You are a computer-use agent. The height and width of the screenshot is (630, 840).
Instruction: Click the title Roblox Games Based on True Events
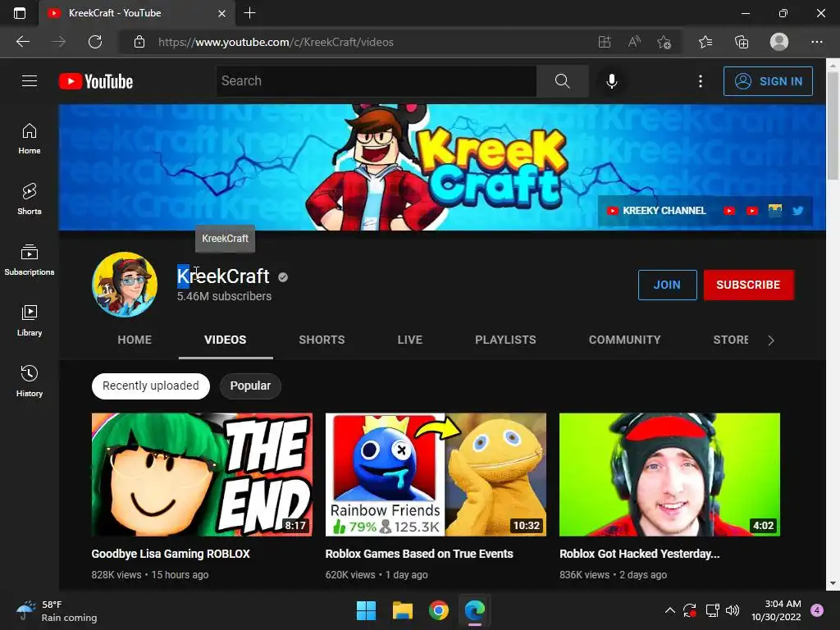coord(419,554)
